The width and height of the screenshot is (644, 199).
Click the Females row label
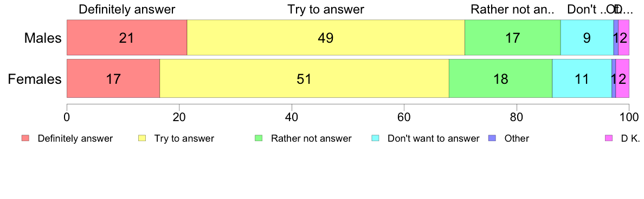(x=35, y=79)
